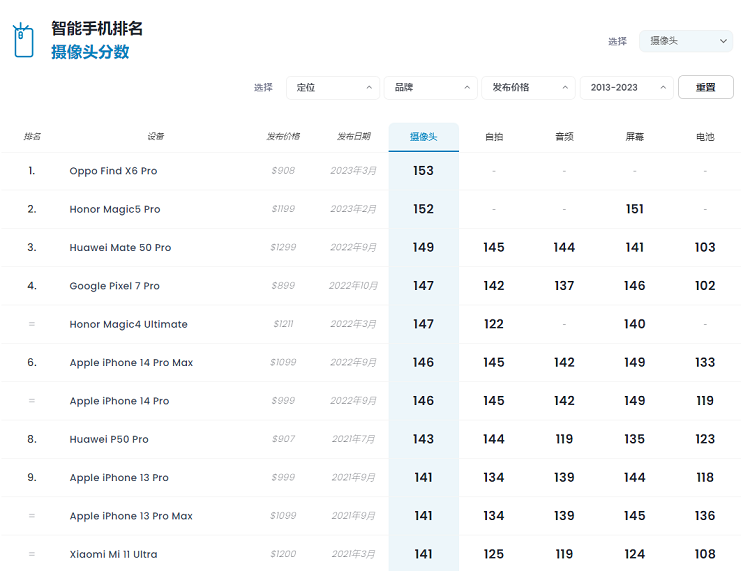The image size is (750, 571).
Task: Click battery score 102 for Google Pixel 7 Pro
Action: (x=705, y=286)
